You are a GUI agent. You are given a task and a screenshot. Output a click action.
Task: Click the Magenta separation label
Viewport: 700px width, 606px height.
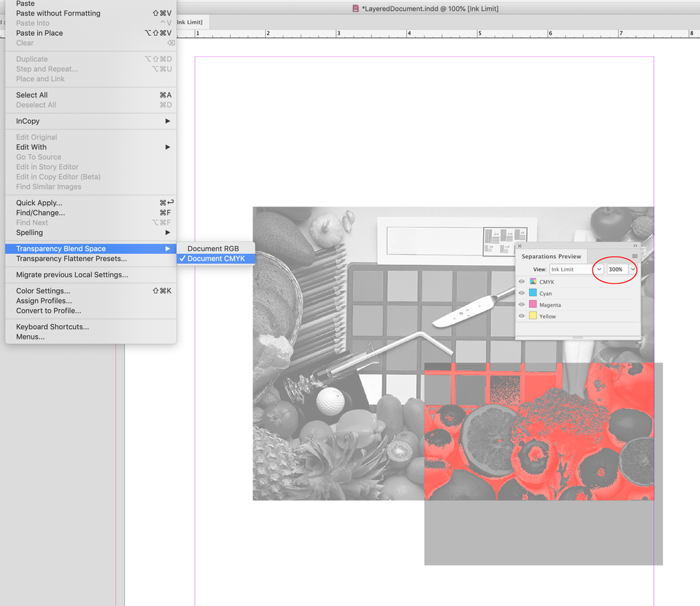point(550,305)
